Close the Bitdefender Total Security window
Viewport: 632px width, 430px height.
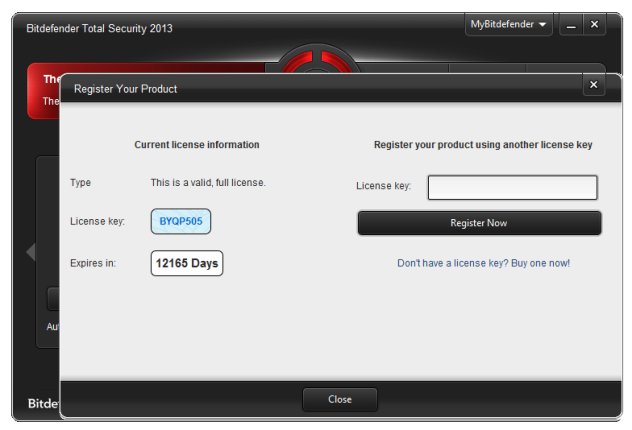[x=594, y=25]
